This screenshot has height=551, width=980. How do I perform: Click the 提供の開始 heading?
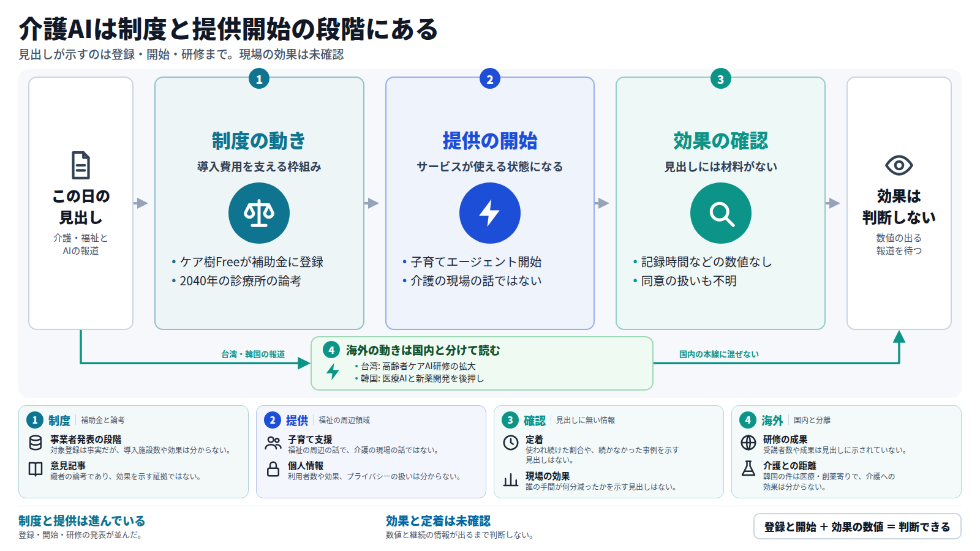tap(490, 141)
